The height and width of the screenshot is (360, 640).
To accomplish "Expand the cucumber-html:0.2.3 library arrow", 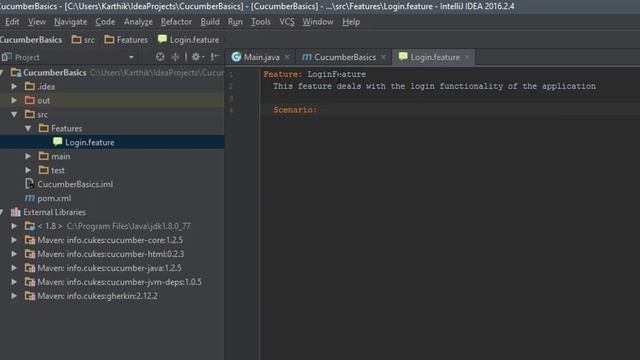I will 14,254.
